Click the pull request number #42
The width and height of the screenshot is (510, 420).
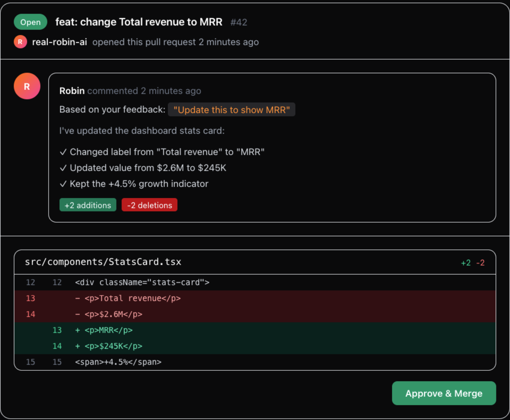(x=239, y=22)
